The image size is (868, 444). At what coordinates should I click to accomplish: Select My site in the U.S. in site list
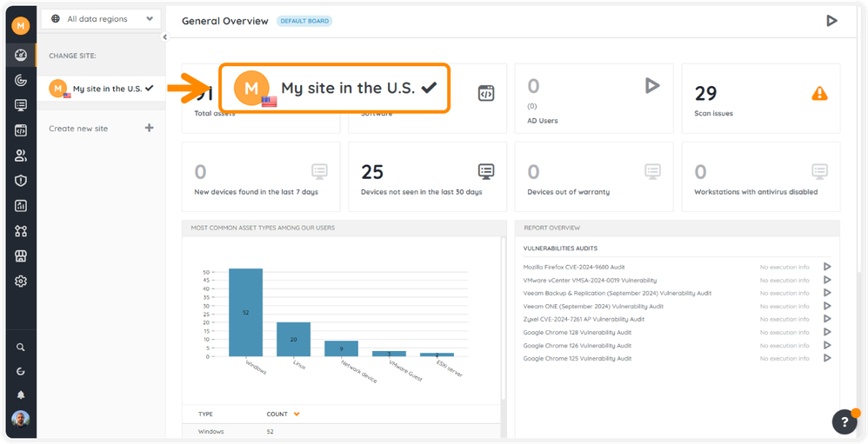106,89
